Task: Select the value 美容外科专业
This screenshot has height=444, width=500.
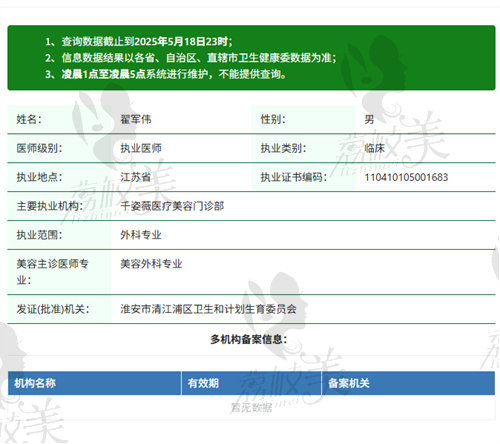Action: (151, 264)
